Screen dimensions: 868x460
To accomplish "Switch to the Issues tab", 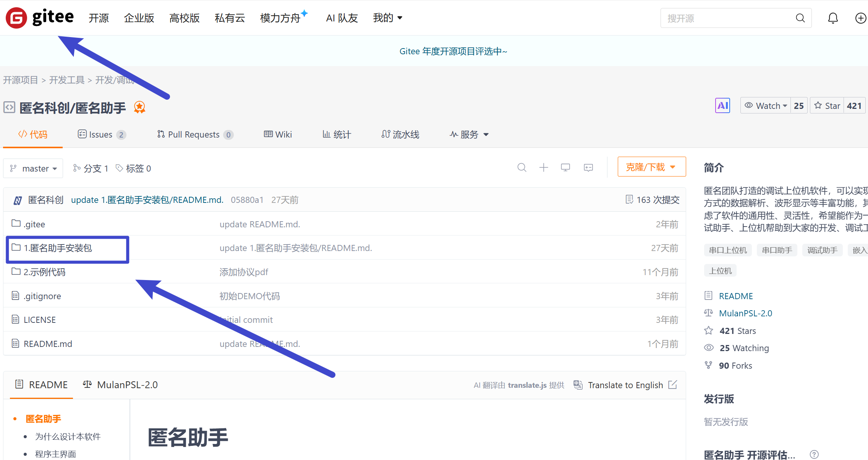I will click(101, 134).
